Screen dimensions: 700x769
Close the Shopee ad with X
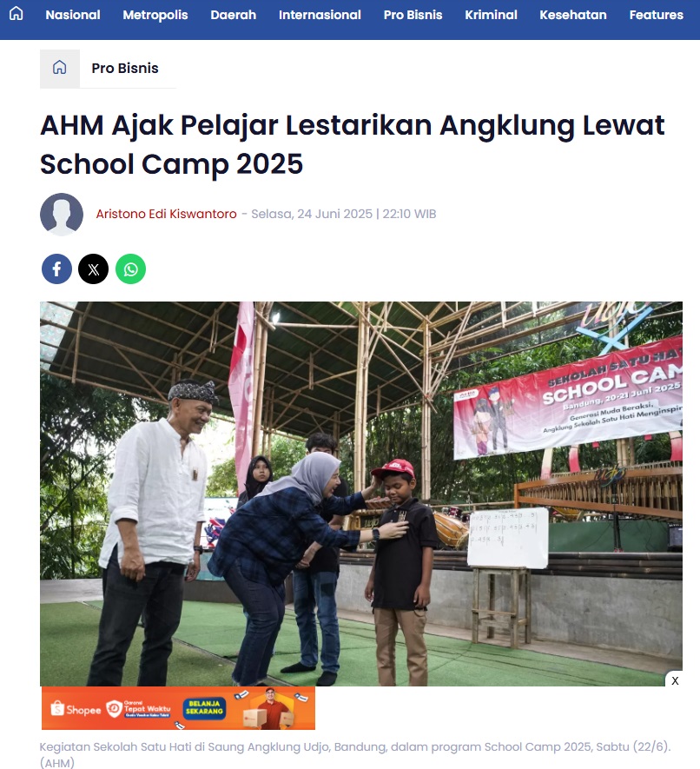click(675, 680)
